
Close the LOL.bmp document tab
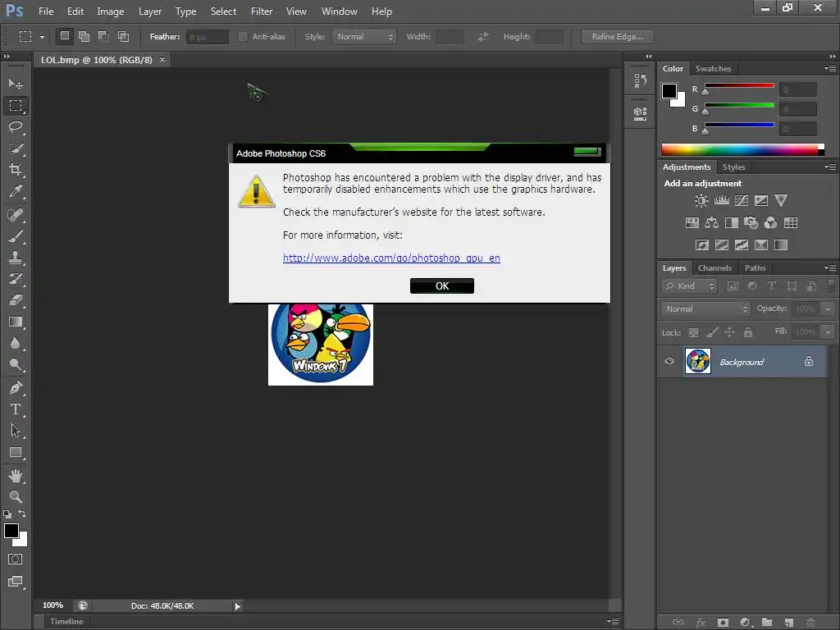[162, 59]
